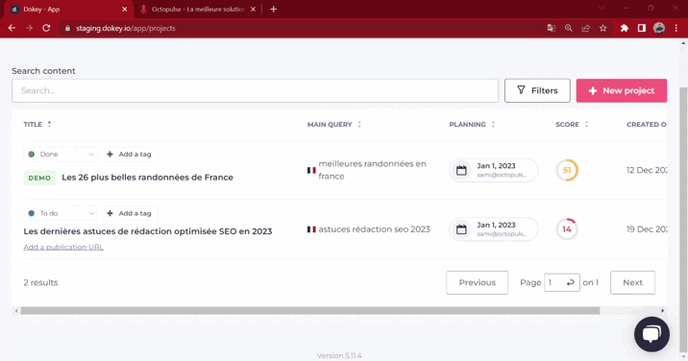Click the CREATED ON column header
688x361 pixels.
pos(646,124)
